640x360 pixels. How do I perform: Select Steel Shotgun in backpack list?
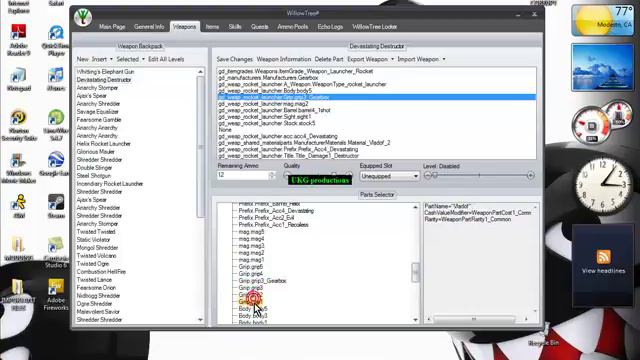click(94, 176)
